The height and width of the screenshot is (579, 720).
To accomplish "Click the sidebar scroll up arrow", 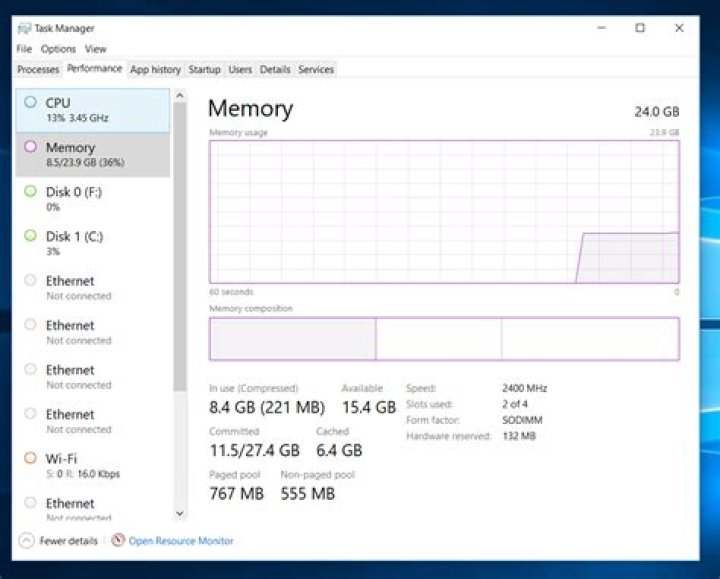I will [180, 95].
